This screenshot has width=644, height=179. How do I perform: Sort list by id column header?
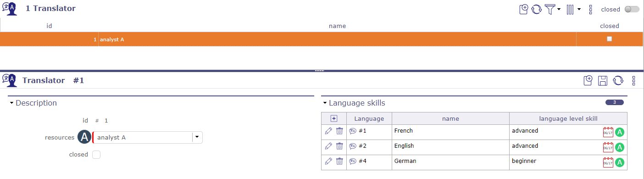coord(49,26)
